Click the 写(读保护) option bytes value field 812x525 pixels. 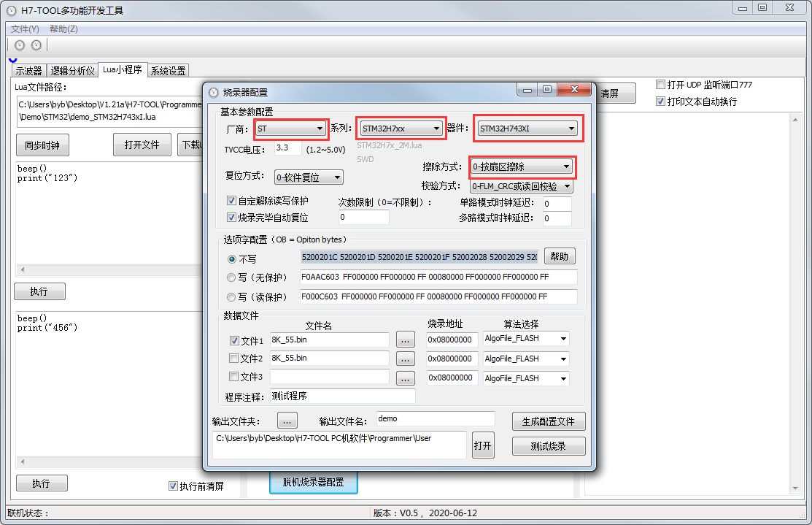[x=438, y=296]
